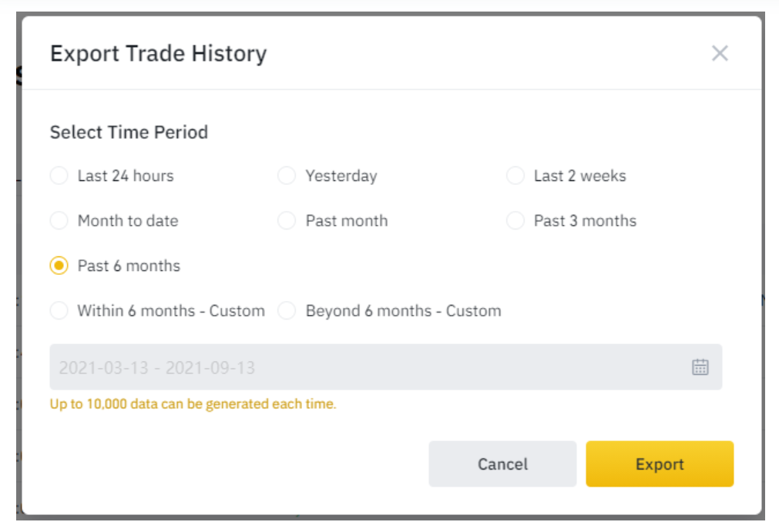Enable Within 6 months - Custom range
Viewport: 779px width, 532px height.
pos(59,311)
